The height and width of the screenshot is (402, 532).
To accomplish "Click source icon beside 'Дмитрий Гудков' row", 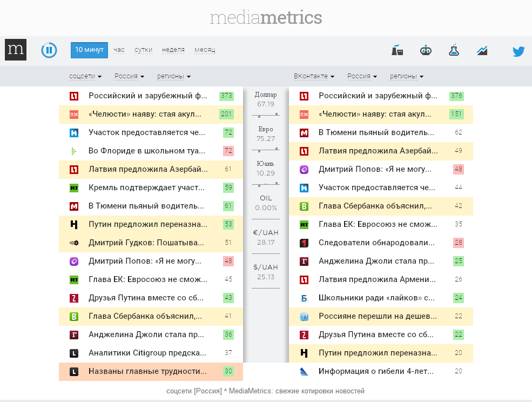I will [74, 243].
